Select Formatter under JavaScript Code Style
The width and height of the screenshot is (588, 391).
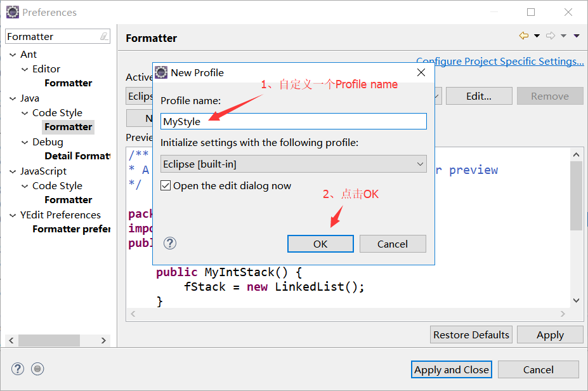tap(69, 200)
